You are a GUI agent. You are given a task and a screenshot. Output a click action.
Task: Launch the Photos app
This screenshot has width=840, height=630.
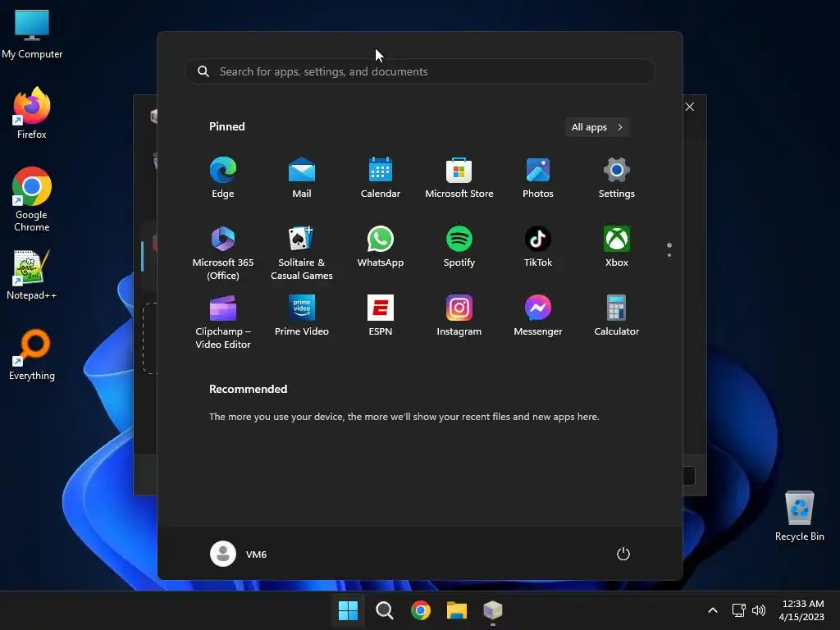(538, 178)
